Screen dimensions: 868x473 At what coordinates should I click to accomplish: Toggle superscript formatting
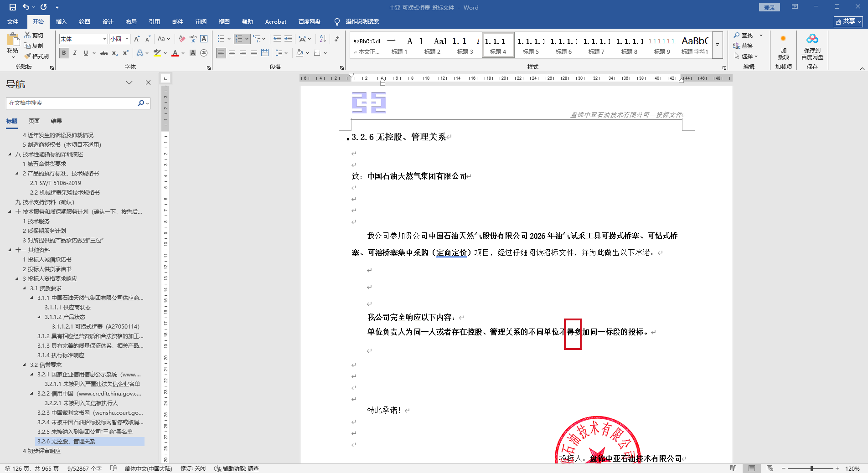click(x=126, y=53)
